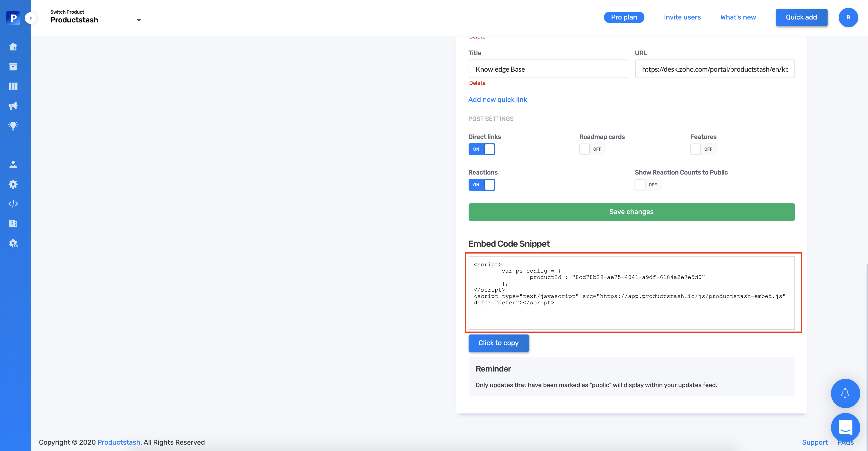
Task: Turn off the Reactions toggle
Action: (x=481, y=185)
